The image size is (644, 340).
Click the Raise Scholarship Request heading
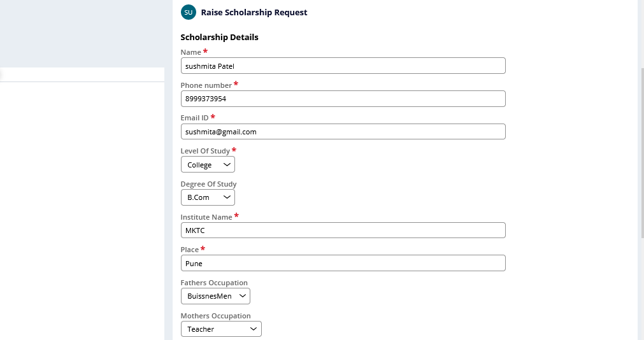(x=254, y=12)
